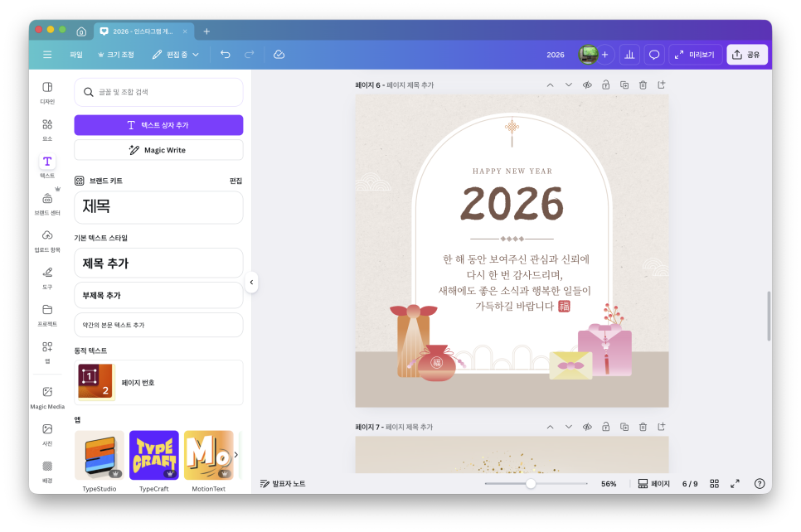Open the 프로젝트 projects panel

(x=47, y=316)
